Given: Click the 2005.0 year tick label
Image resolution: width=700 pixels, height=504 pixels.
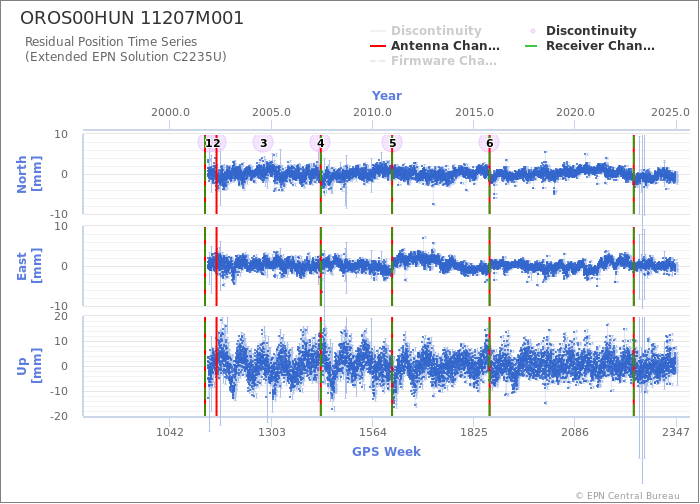Looking at the screenshot, I should pyautogui.click(x=271, y=112).
